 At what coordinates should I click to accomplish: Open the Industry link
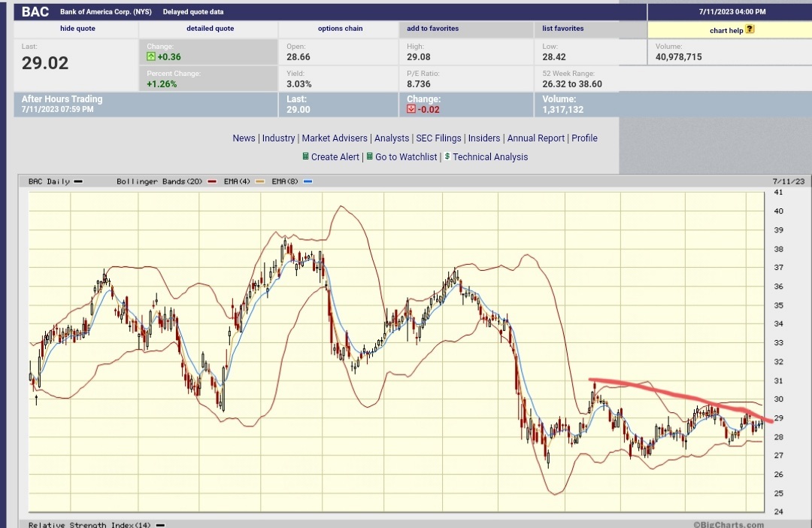279,138
